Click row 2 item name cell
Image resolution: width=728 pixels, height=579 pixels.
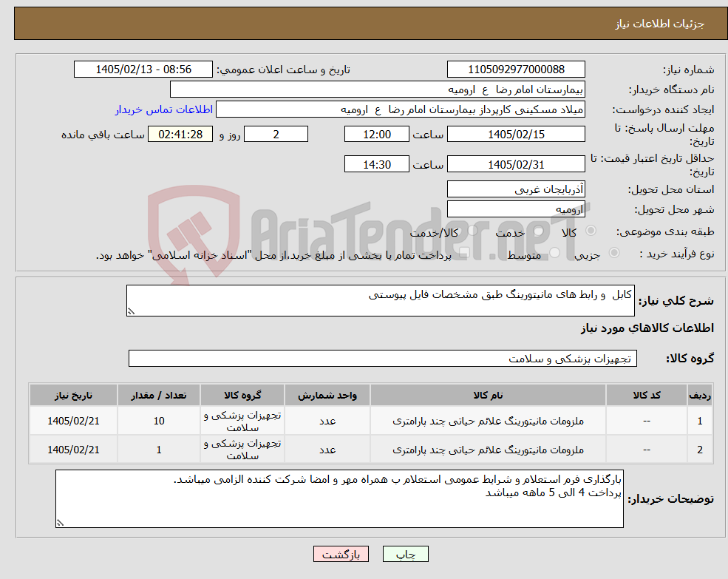488,450
